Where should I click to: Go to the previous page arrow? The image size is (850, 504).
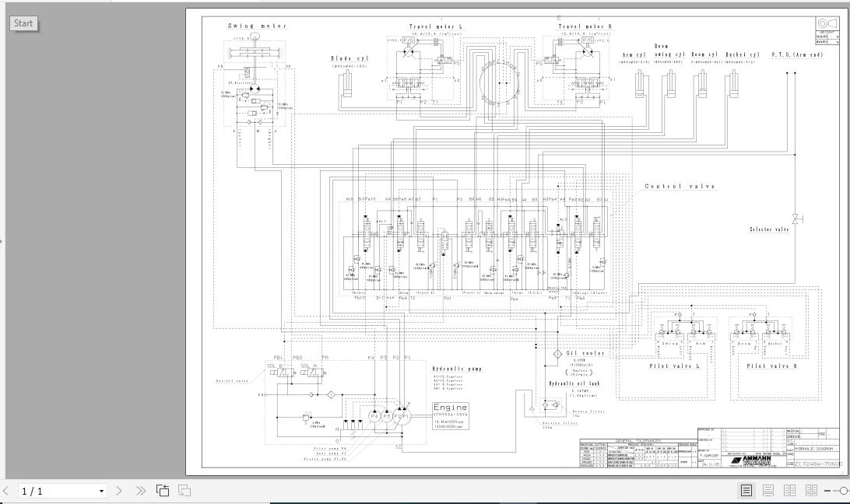point(6,491)
